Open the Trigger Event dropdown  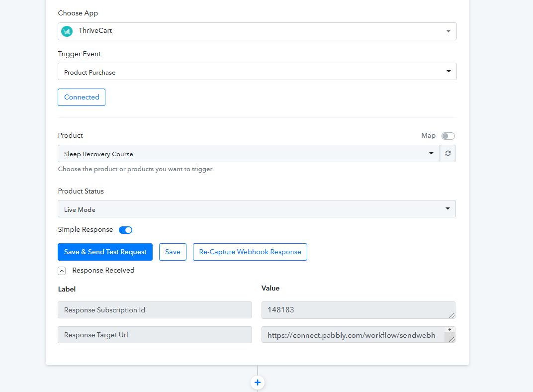point(257,72)
